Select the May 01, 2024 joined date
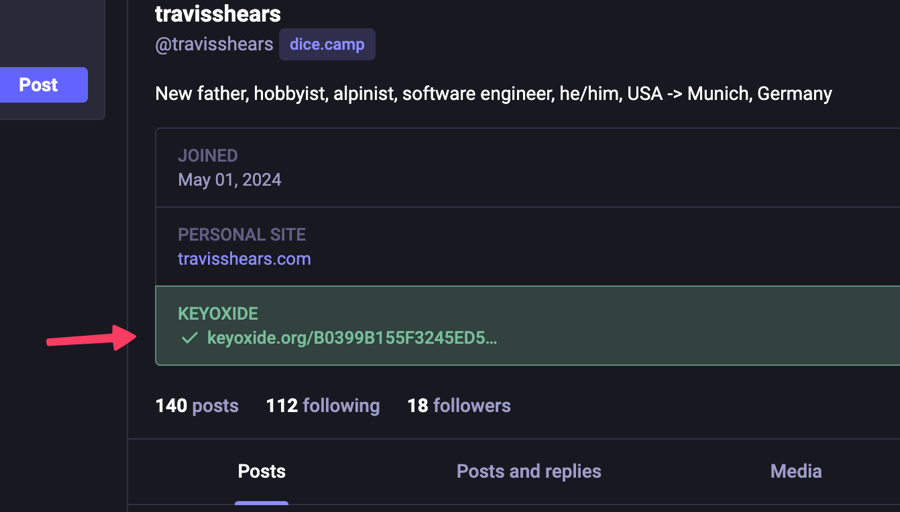 coord(230,180)
